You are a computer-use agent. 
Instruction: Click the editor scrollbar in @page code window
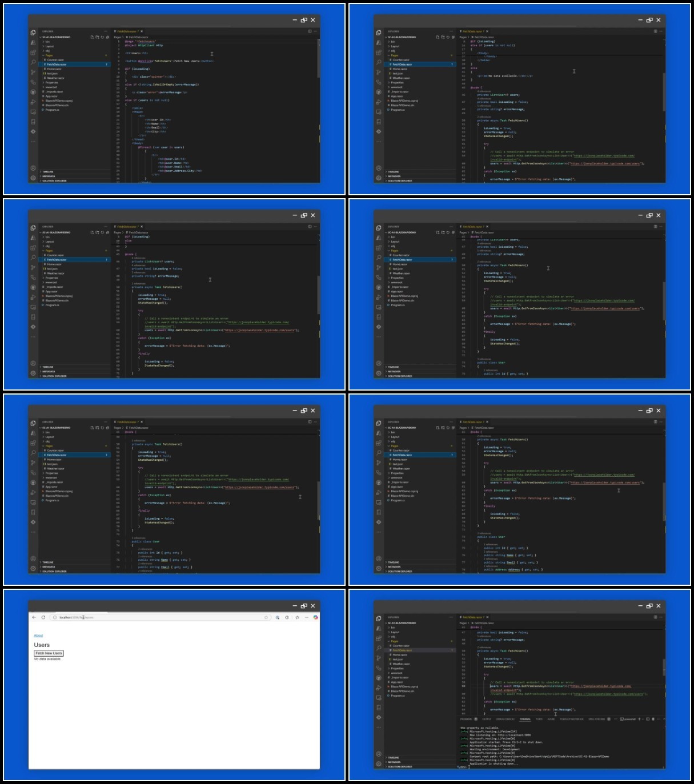pos(319,57)
